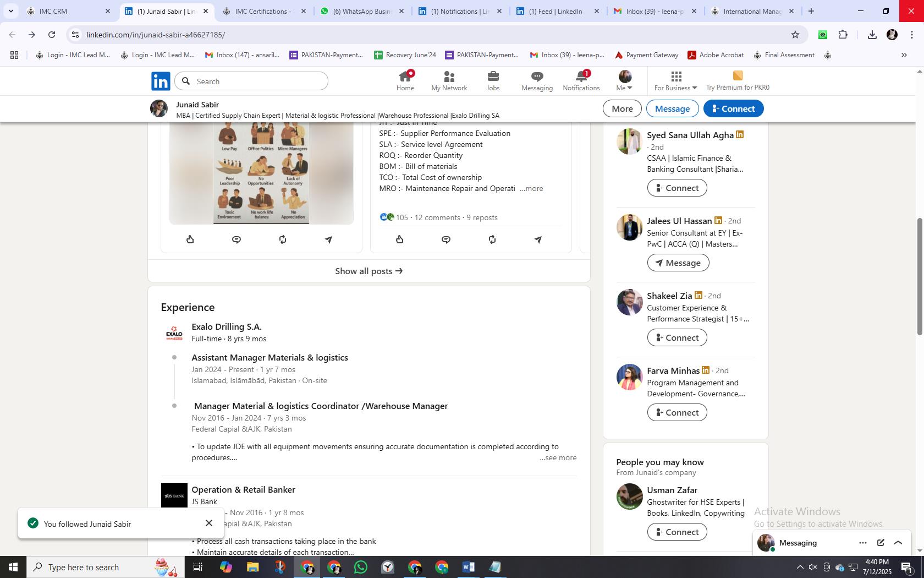Comment on the supply chain abbreviations post
Image resolution: width=924 pixels, height=578 pixels.
tap(446, 239)
